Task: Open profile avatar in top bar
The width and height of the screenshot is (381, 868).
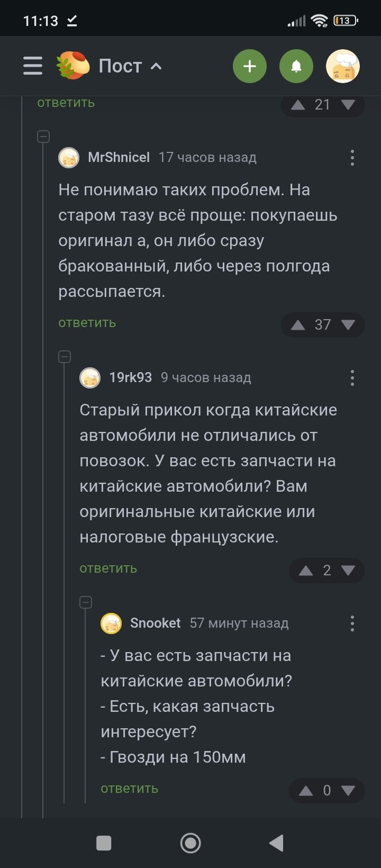Action: click(343, 66)
